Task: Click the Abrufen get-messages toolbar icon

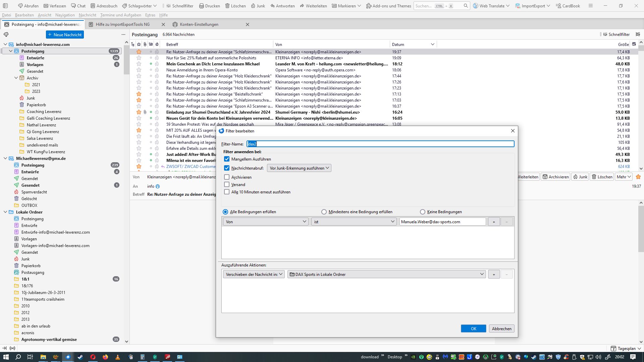Action: [x=28, y=6]
